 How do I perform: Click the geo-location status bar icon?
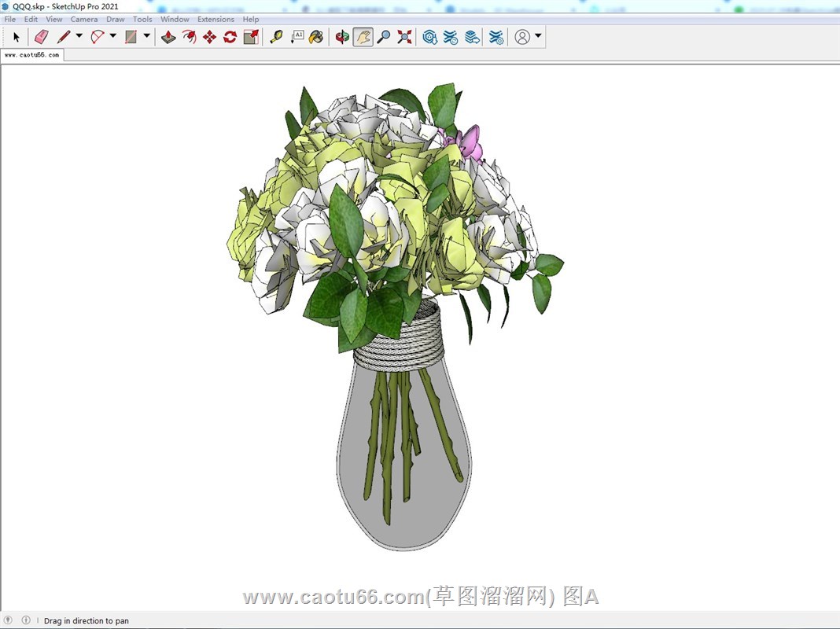pyautogui.click(x=8, y=620)
